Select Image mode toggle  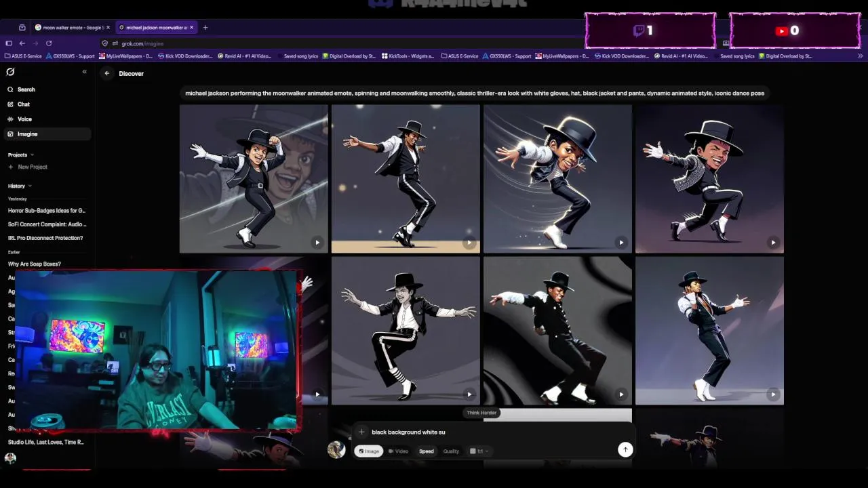click(369, 451)
